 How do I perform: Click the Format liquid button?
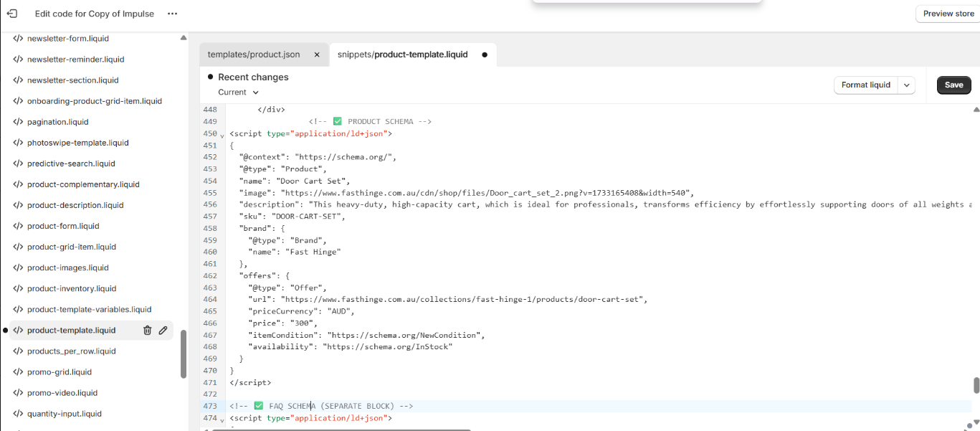click(865, 85)
